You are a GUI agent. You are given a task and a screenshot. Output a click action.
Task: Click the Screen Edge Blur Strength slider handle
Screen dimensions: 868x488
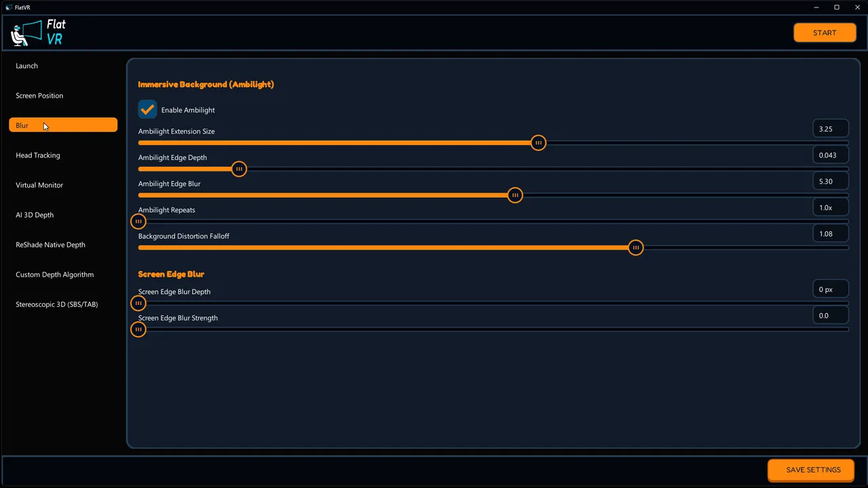coord(138,329)
